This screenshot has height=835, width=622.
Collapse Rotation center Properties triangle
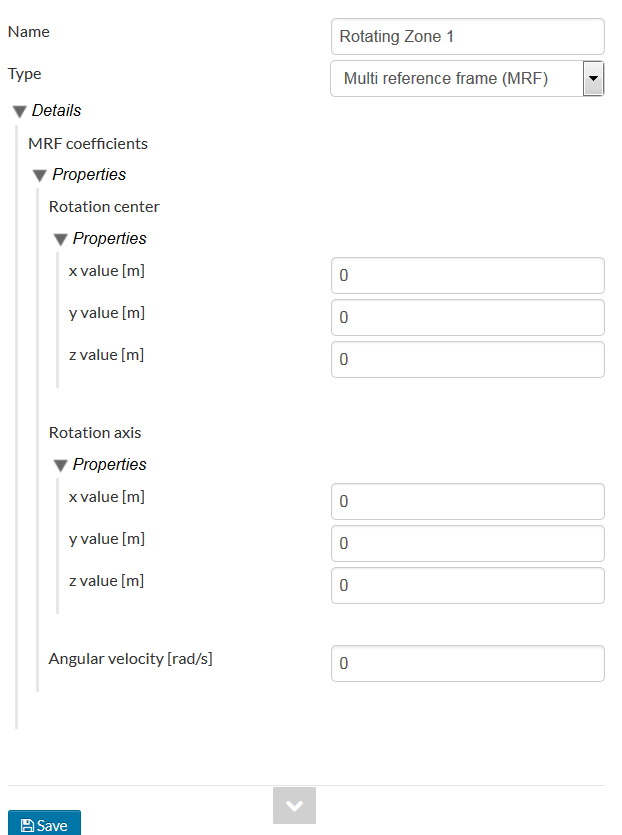[x=60, y=239]
